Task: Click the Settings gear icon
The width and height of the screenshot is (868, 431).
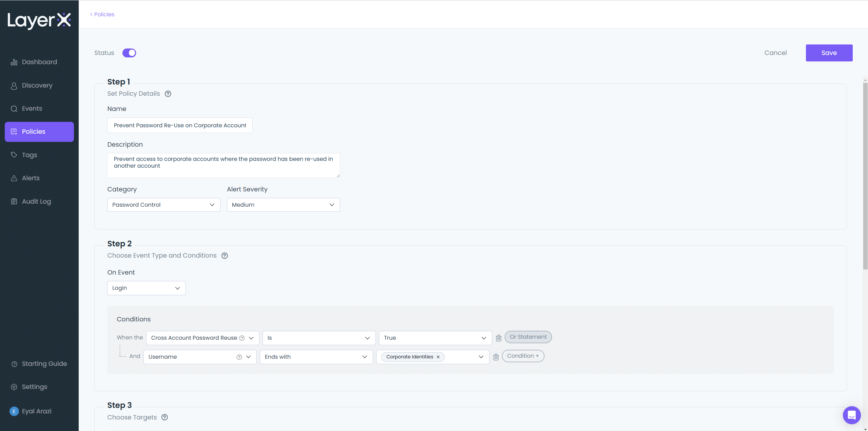Action: tap(14, 387)
